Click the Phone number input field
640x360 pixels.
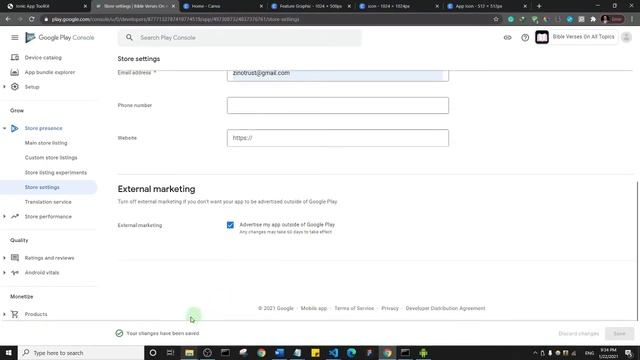pos(338,105)
